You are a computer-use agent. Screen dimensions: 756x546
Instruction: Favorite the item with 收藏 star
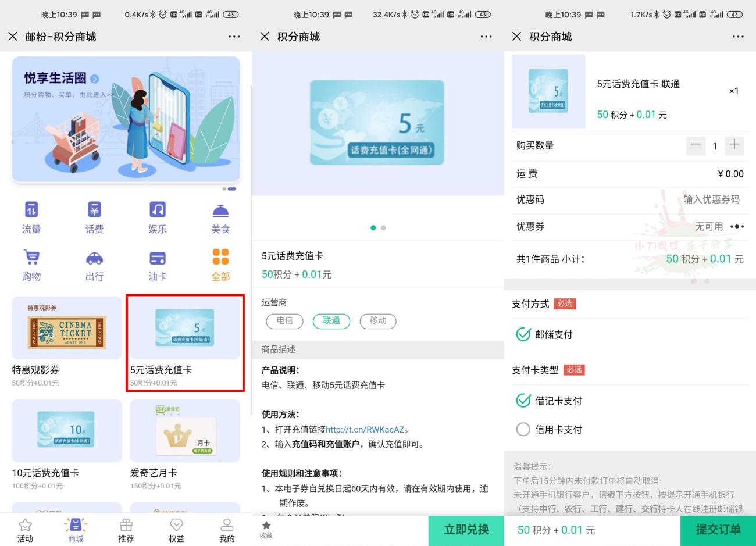tap(266, 530)
